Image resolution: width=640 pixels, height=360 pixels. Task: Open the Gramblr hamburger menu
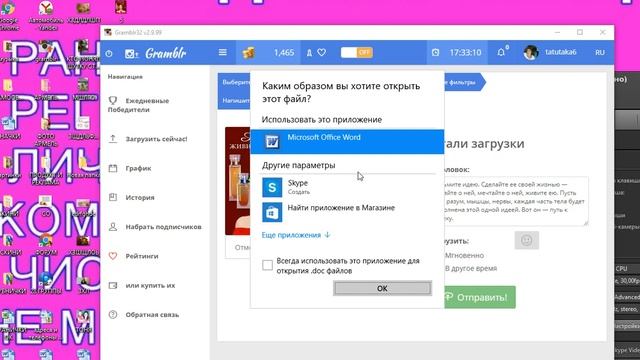pos(222,52)
